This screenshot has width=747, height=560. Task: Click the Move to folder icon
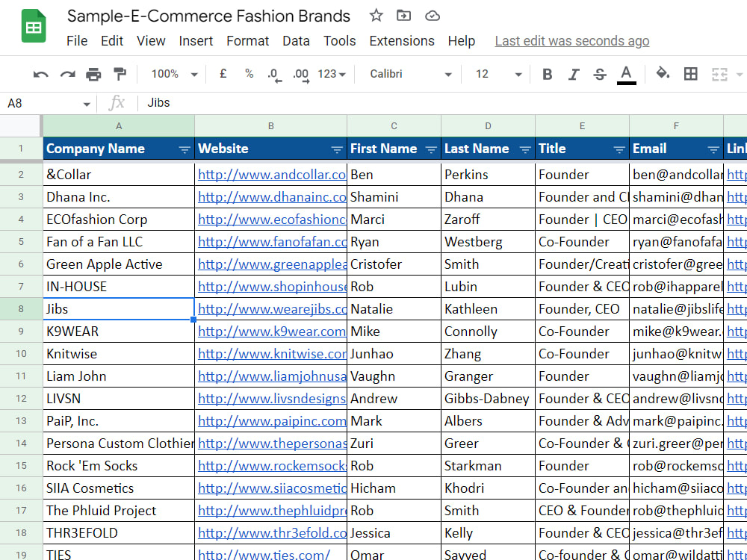[x=403, y=16]
